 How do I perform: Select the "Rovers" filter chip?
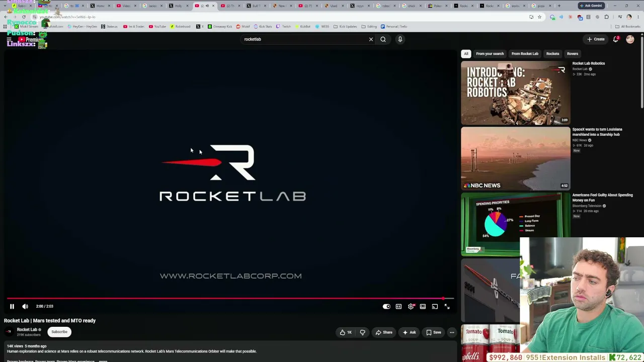coord(573,54)
